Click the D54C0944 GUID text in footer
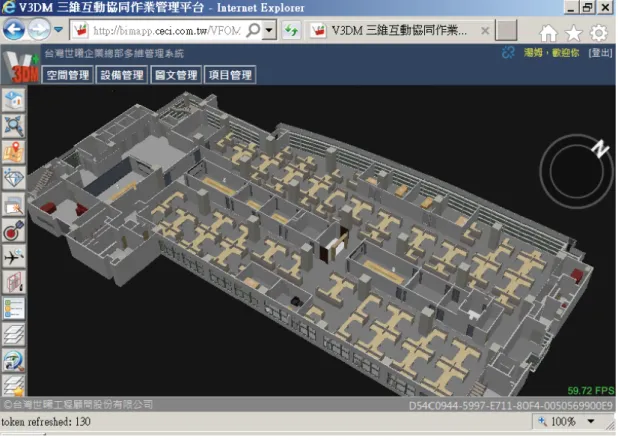Viewport: 618px width, 440px height. 510,406
